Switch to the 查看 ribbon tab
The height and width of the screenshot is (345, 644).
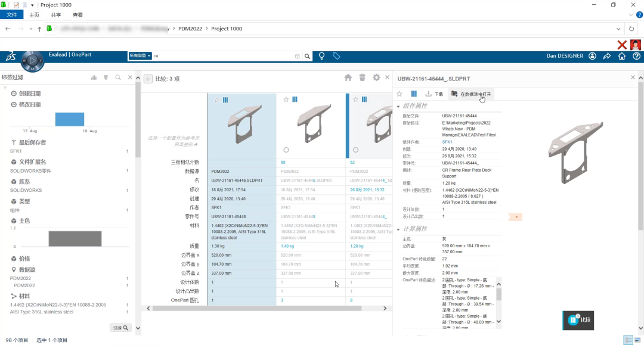coord(78,15)
